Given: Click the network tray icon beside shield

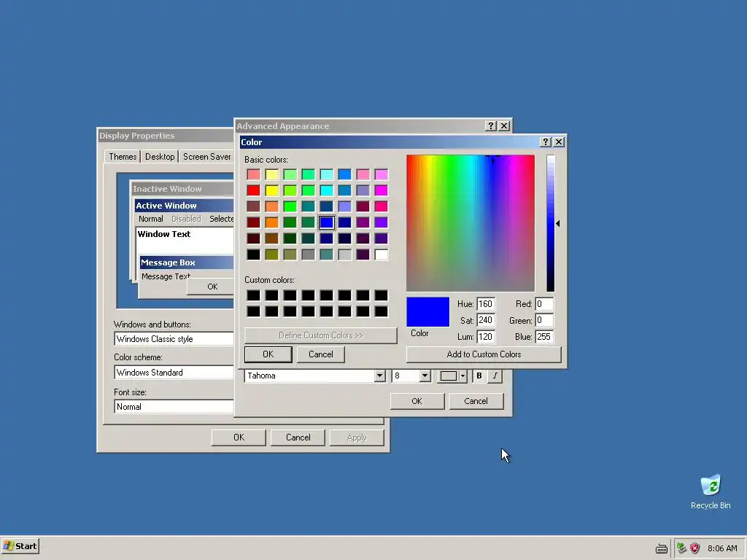Looking at the screenshot, I should point(682,548).
